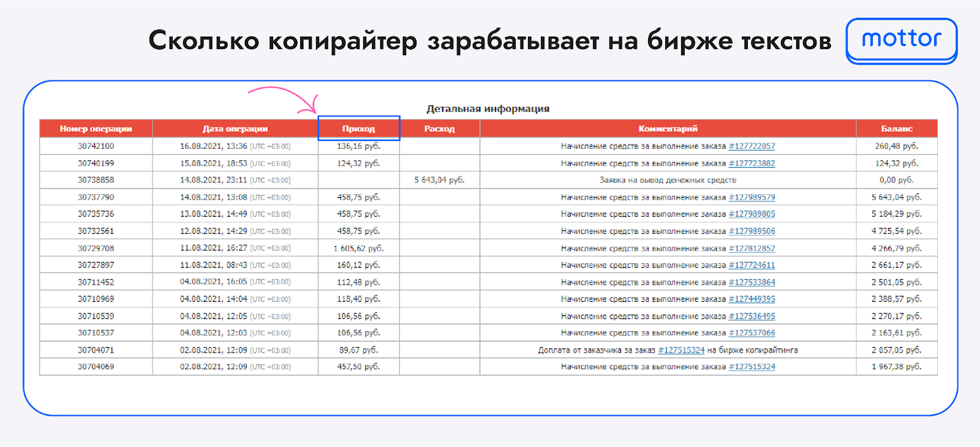Click balance value 2 163,61 руб.
The image size is (980, 447).
[x=897, y=333]
